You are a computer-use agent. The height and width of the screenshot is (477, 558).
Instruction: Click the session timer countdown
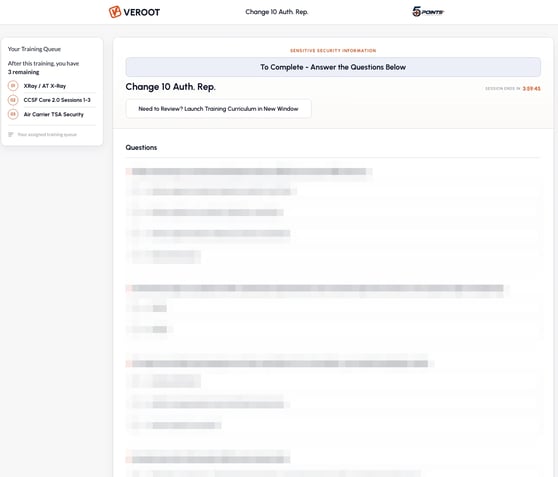coord(531,88)
